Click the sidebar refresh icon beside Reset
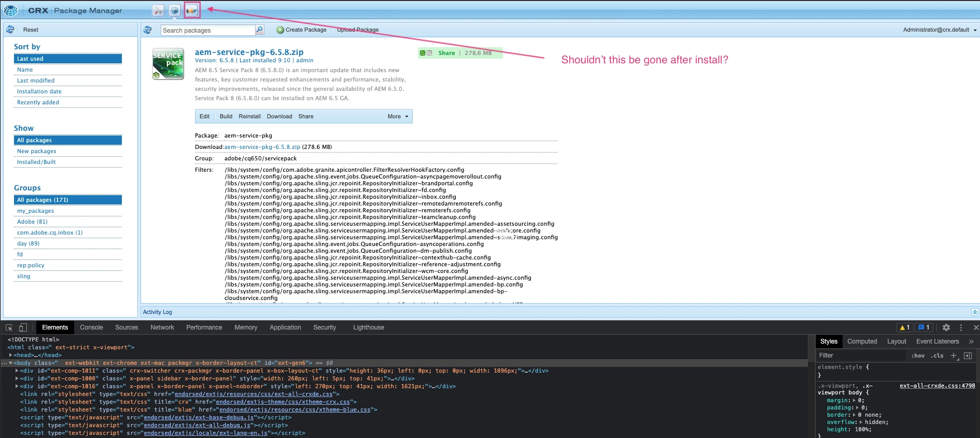Viewport: 980px width, 438px height. coord(10,30)
